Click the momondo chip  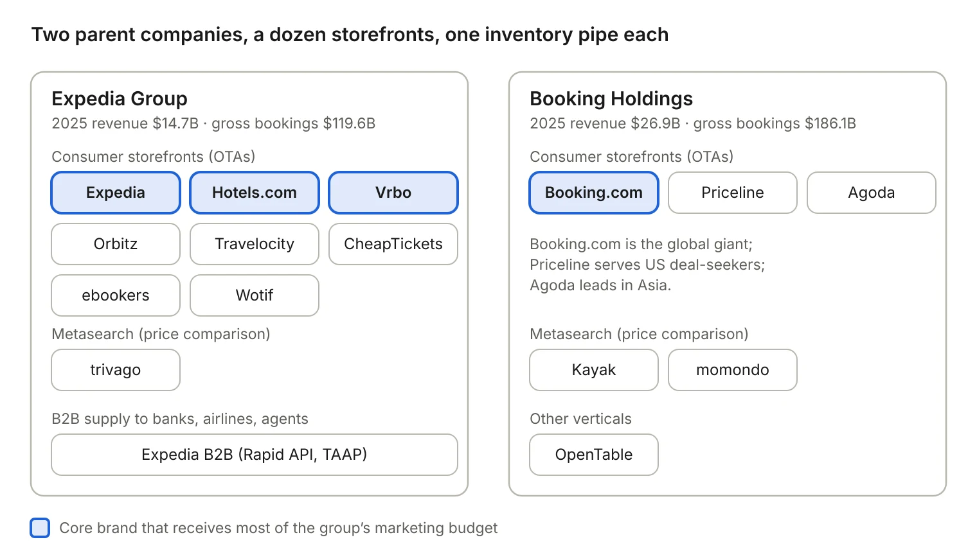pyautogui.click(x=733, y=370)
